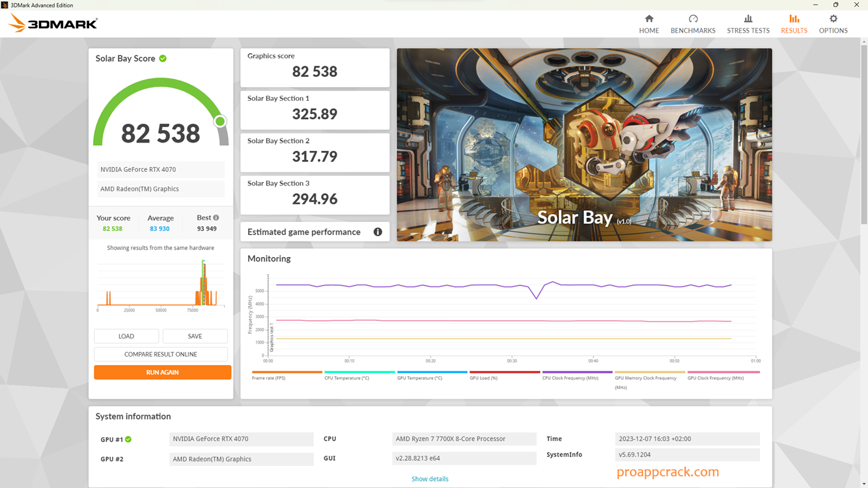Expand Show details in System information
This screenshot has height=488, width=868.
tap(430, 478)
